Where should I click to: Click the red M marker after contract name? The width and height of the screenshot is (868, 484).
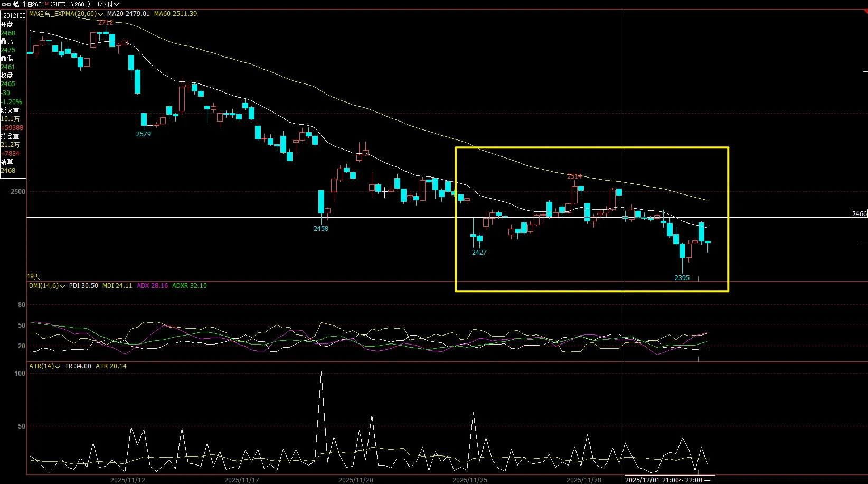click(47, 4)
